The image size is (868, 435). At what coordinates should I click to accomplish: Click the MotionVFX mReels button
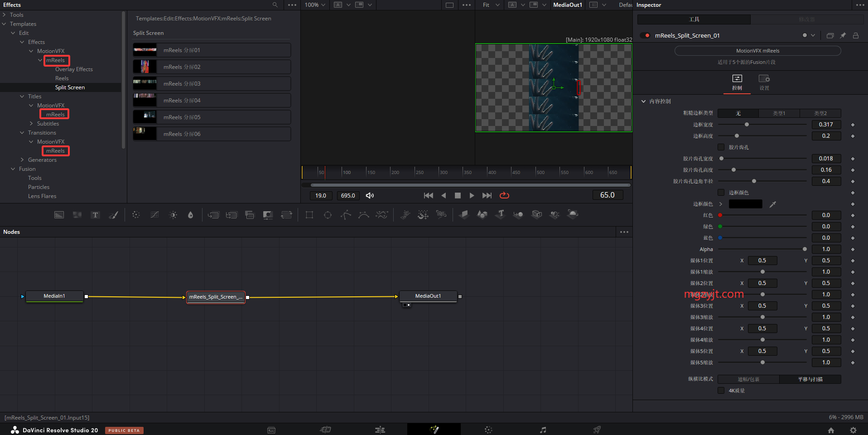757,51
